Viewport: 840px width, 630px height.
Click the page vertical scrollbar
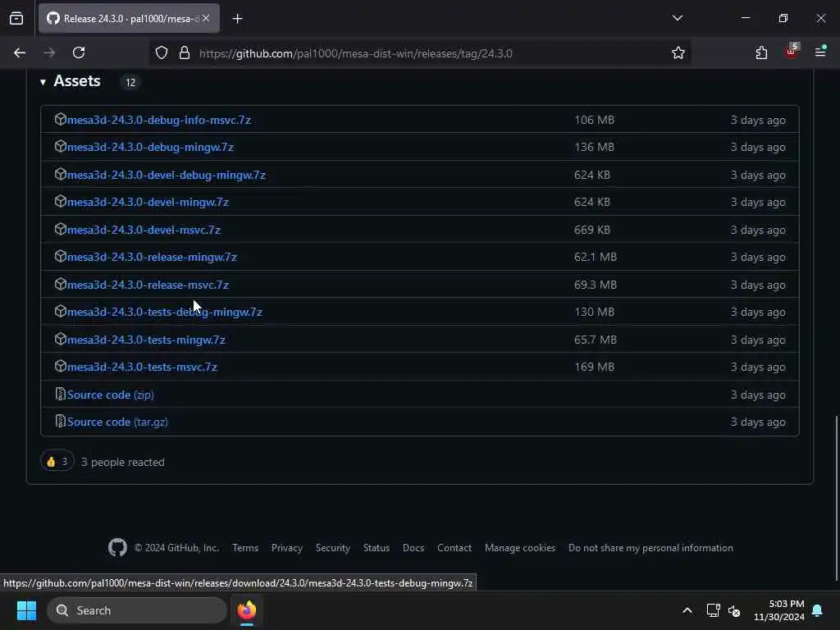click(836, 498)
